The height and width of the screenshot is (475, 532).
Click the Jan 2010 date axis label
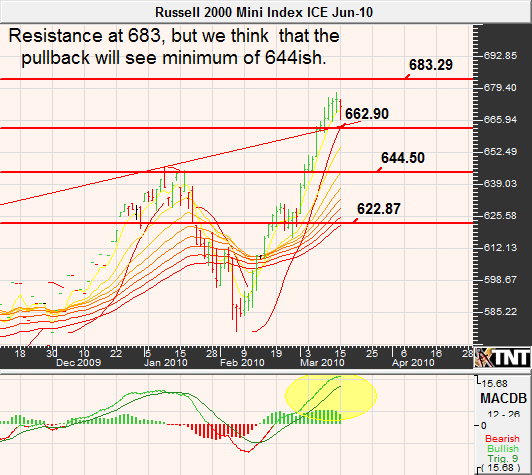[166, 363]
